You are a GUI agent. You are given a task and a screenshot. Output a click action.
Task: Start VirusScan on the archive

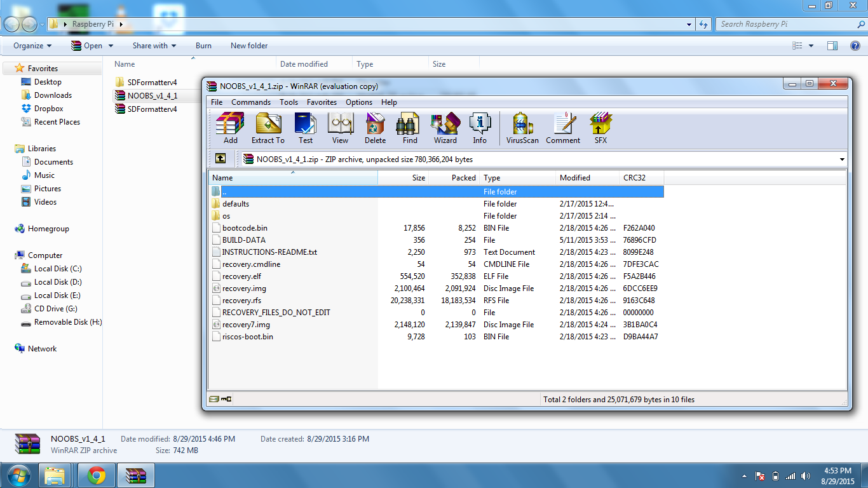(x=522, y=128)
